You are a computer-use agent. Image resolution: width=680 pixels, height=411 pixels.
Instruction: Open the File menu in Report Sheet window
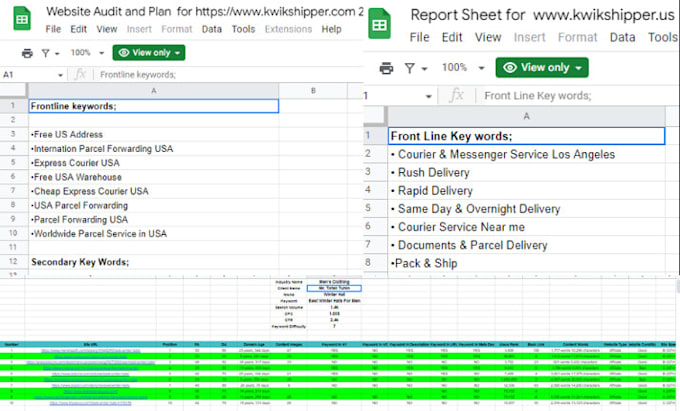tap(419, 37)
